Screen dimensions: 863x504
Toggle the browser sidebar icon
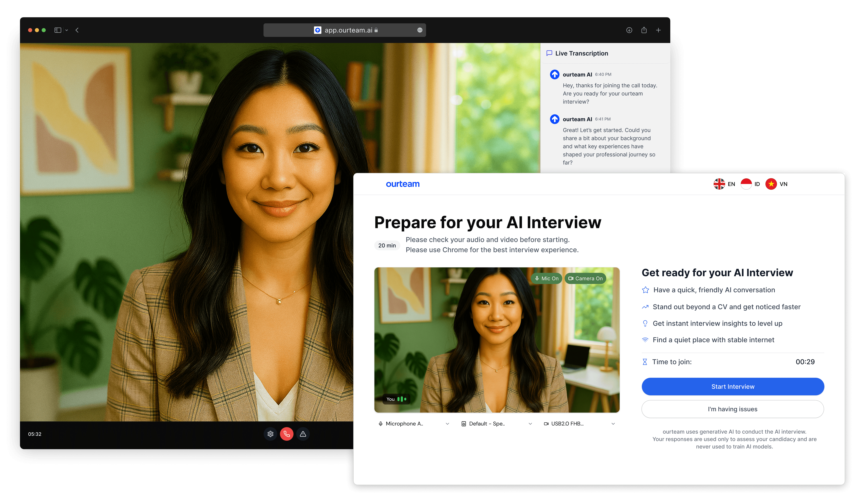[58, 30]
